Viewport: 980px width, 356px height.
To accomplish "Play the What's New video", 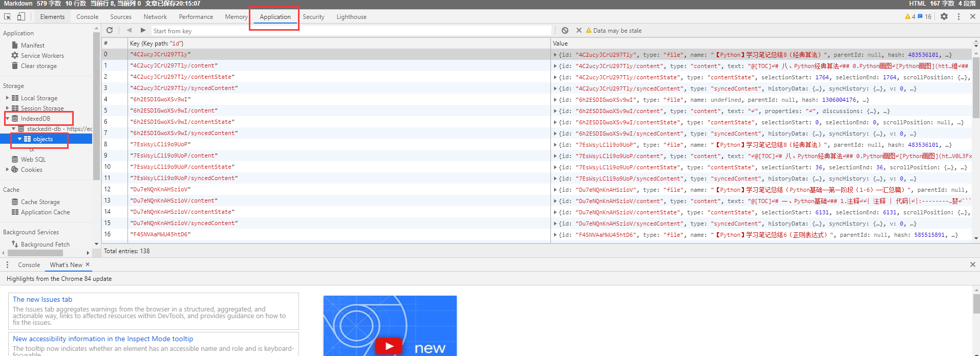I will (389, 346).
